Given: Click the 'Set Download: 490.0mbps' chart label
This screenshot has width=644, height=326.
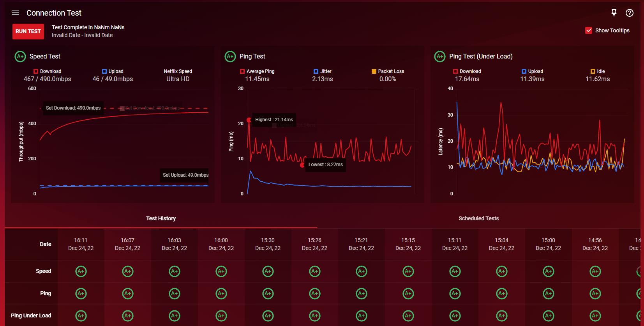Looking at the screenshot, I should pos(73,108).
